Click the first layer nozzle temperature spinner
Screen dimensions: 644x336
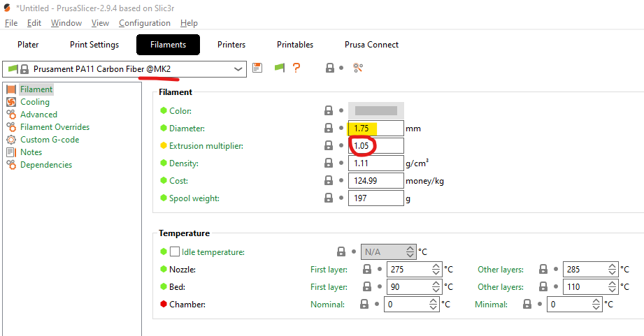[x=436, y=269]
